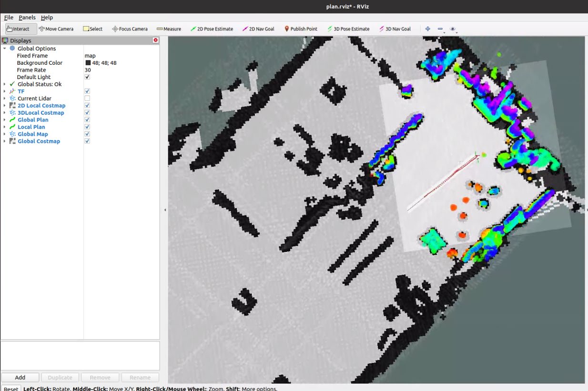Open the Panels menu
Screen dimensions: 588x391
point(27,17)
